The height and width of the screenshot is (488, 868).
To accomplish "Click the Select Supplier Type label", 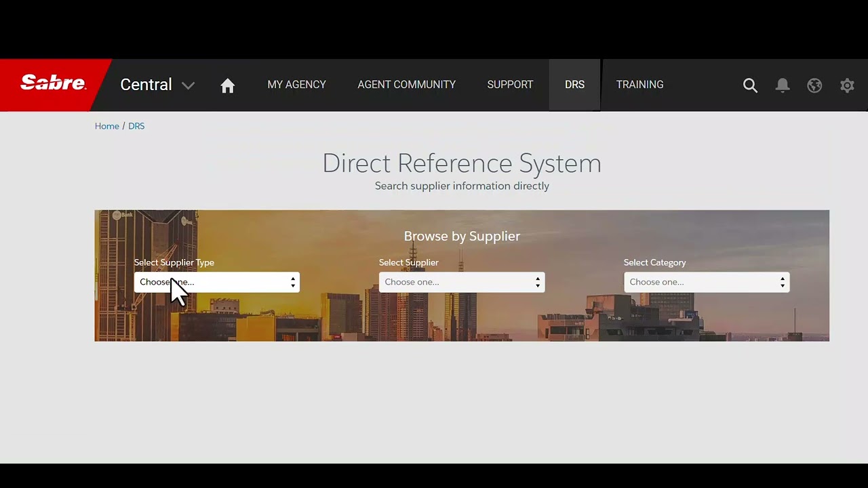I will point(174,262).
